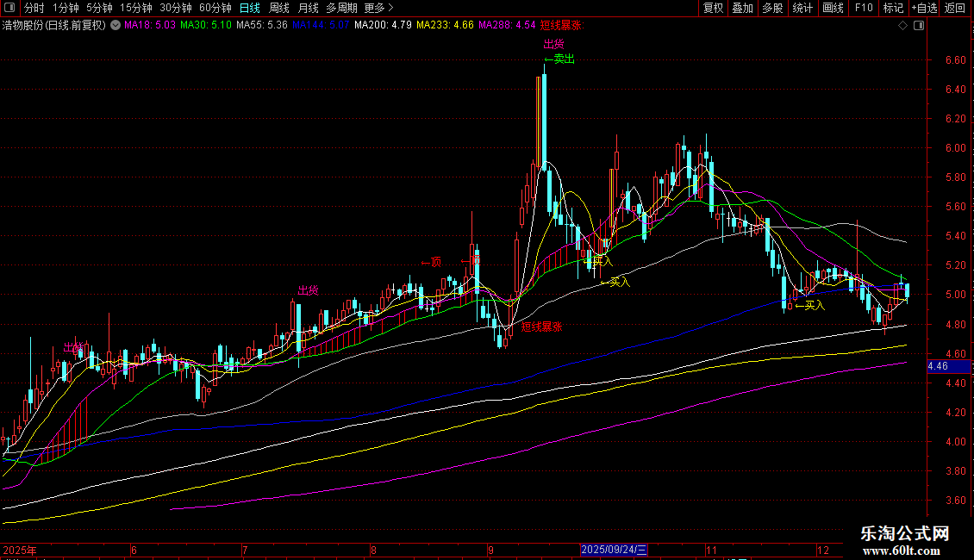Screen dimensions: 974x560
Task: Click the MA55: 5.36 indicator label
Action: 261,26
